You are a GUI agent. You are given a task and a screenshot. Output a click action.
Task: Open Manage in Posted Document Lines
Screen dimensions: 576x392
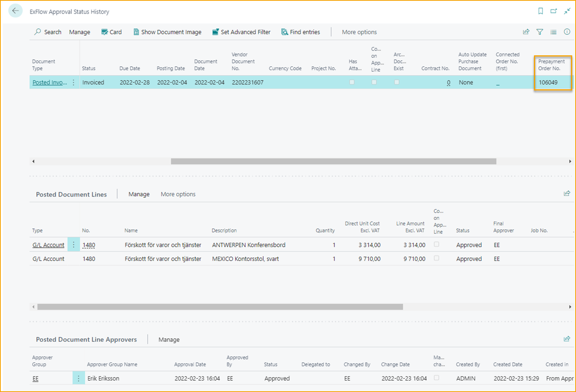[x=139, y=194]
